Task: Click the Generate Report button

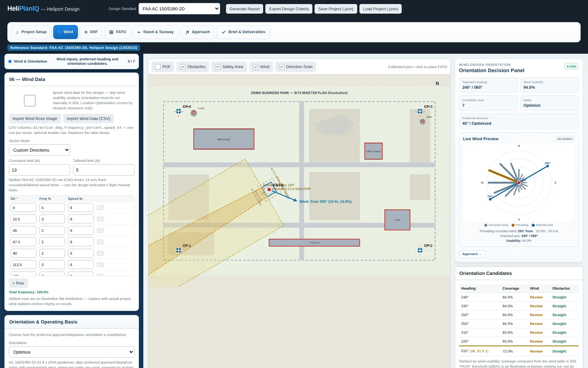Action: click(x=244, y=9)
